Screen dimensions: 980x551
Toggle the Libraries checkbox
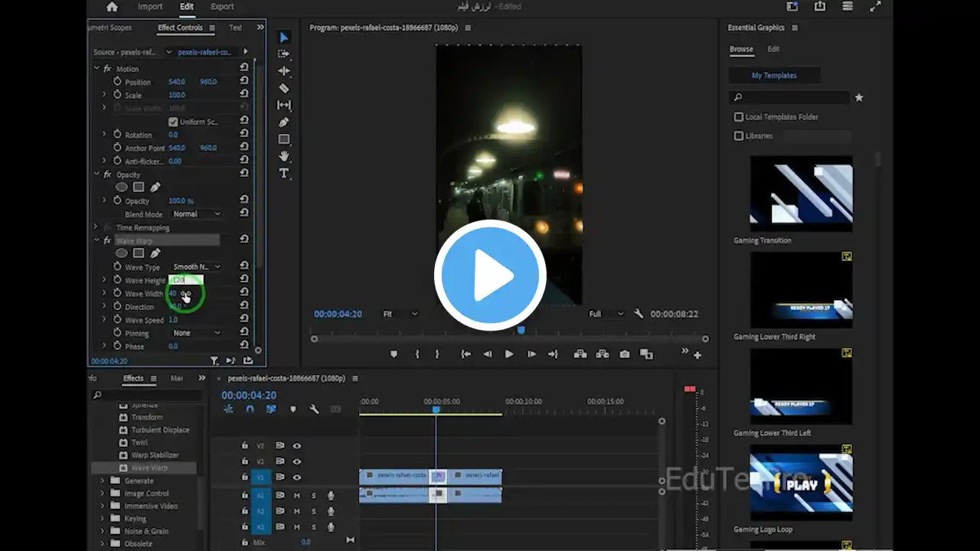coord(739,135)
